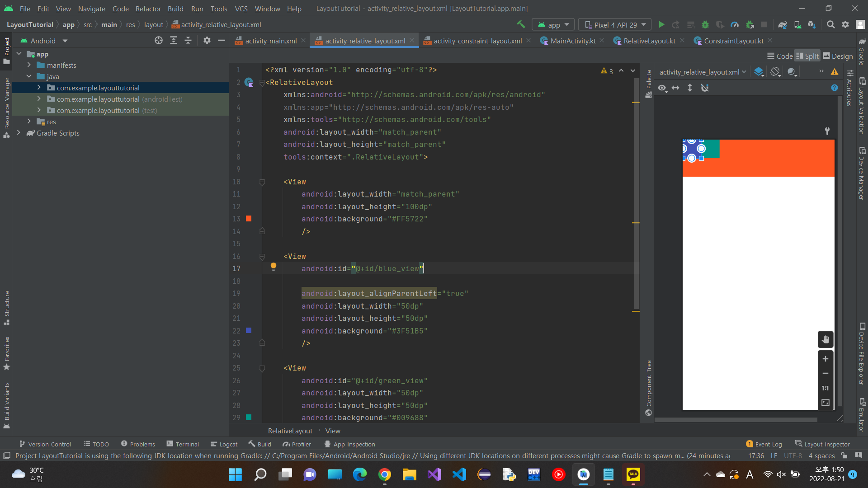The width and height of the screenshot is (868, 488).
Task: Click the Make Project hammer icon
Action: [521, 24]
